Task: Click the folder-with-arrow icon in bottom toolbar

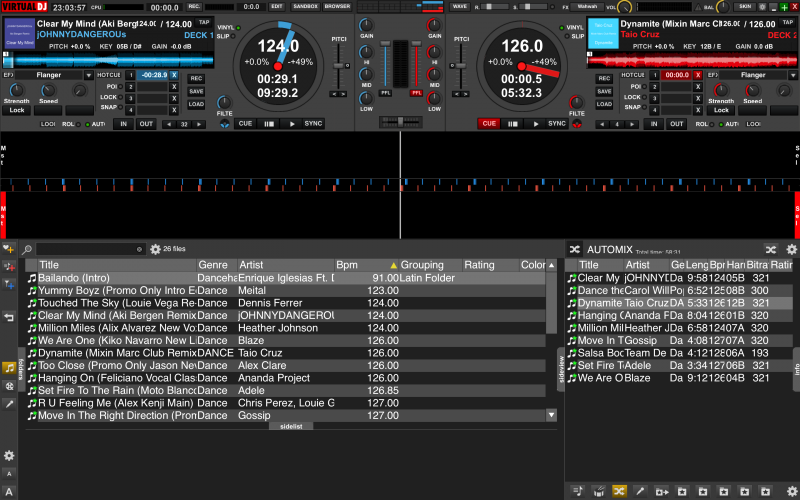Action: coord(661,491)
